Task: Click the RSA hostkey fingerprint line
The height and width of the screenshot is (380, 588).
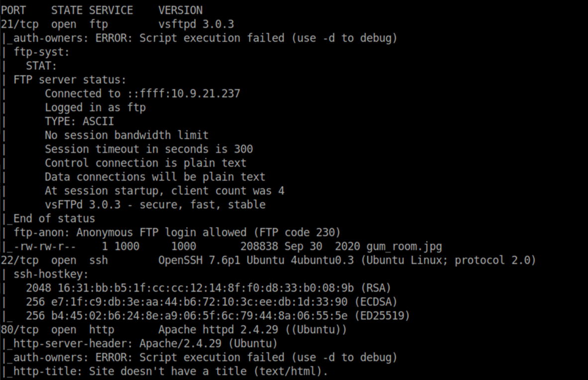Action: (208, 288)
